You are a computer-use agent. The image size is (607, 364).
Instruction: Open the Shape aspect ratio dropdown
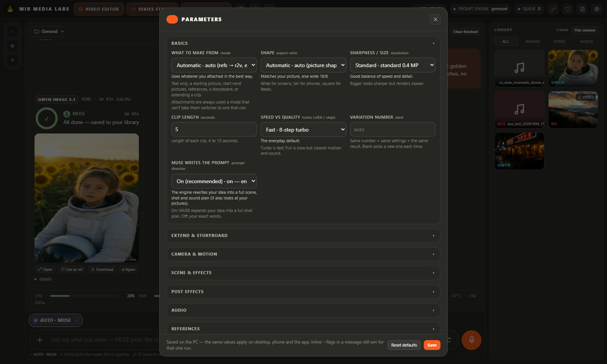point(303,65)
